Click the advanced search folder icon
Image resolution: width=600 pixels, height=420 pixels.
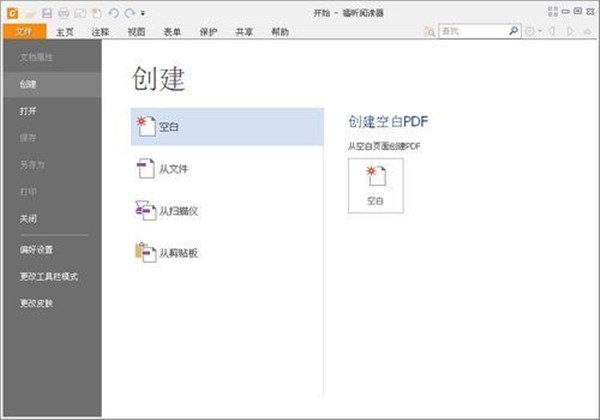(x=429, y=31)
